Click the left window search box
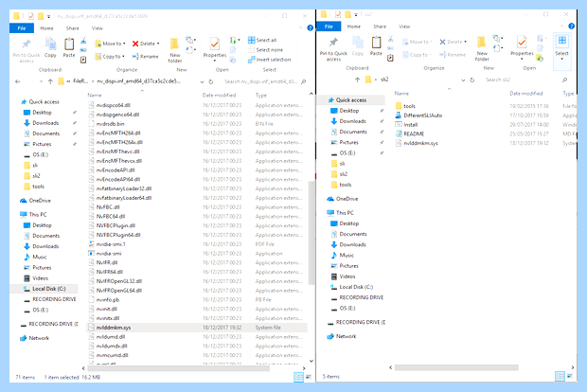The height and width of the screenshot is (392, 587). 265,81
